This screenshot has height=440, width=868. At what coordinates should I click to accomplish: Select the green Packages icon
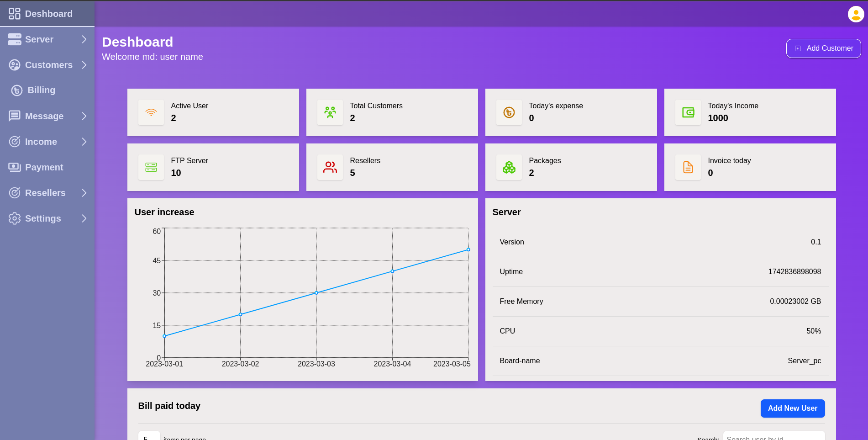pos(509,167)
